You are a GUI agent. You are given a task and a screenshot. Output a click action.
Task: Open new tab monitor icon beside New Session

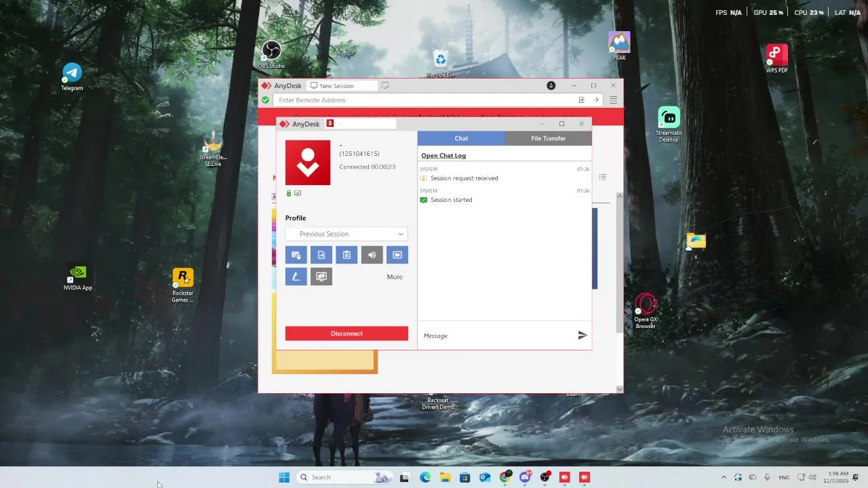pos(385,85)
